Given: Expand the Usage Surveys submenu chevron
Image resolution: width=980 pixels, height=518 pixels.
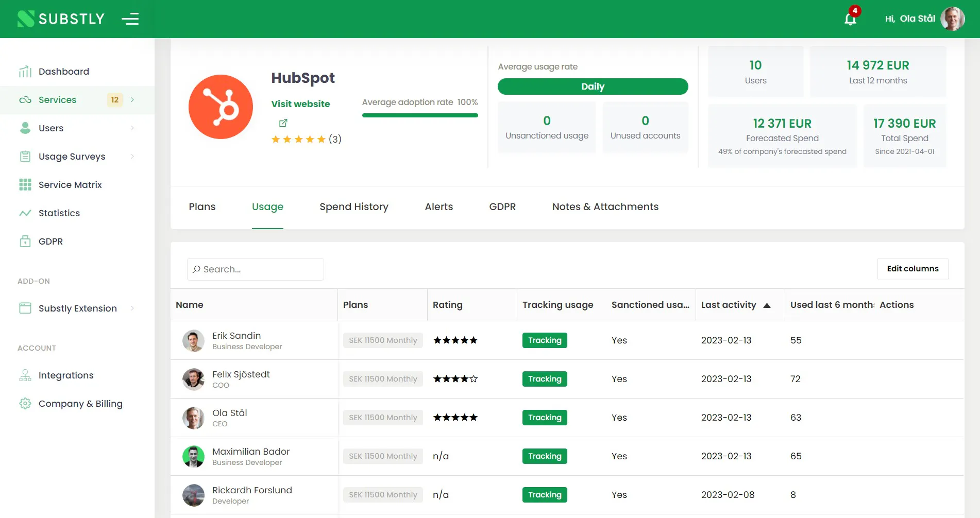Looking at the screenshot, I should tap(132, 157).
